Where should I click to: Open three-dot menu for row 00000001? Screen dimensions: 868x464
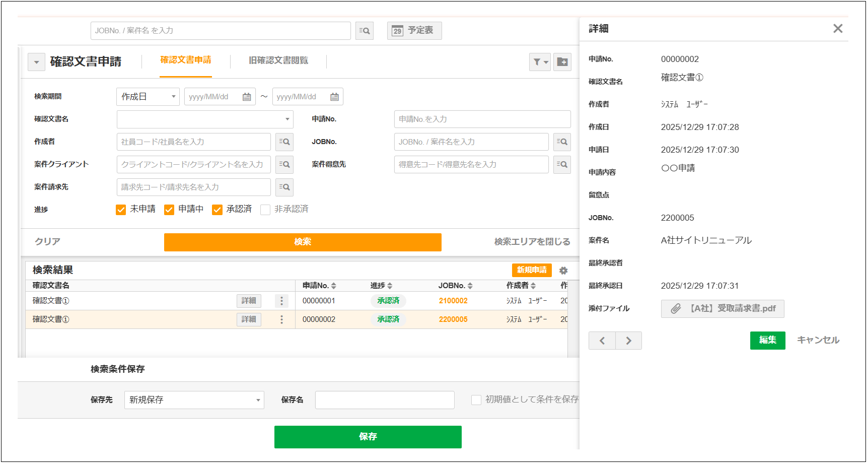[281, 301]
